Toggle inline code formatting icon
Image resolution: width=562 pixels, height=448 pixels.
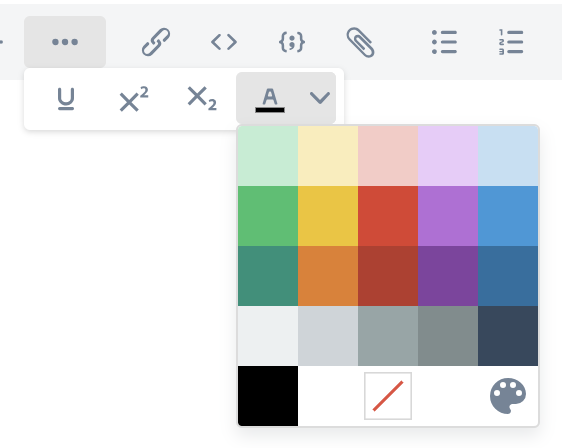point(224,42)
